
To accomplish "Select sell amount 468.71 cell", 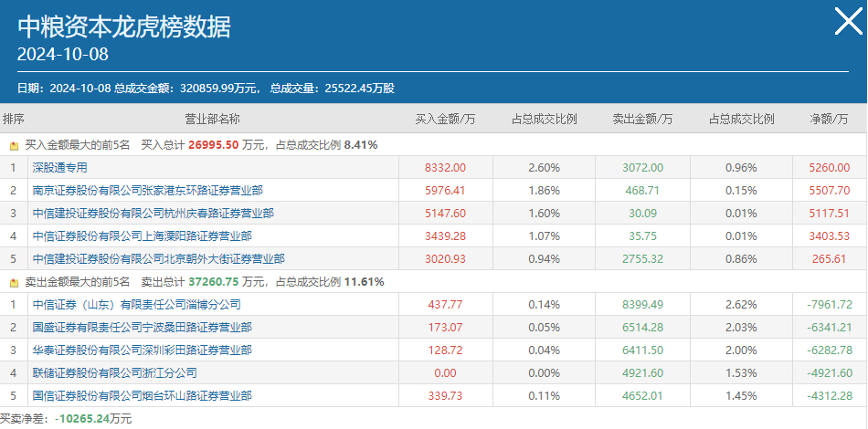I will click(x=642, y=191).
